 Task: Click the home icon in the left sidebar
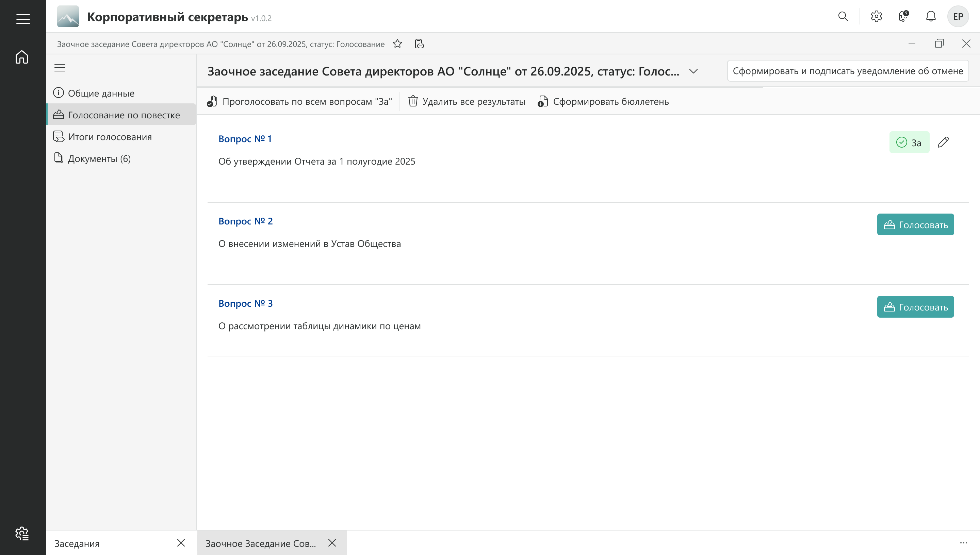pyautogui.click(x=22, y=57)
